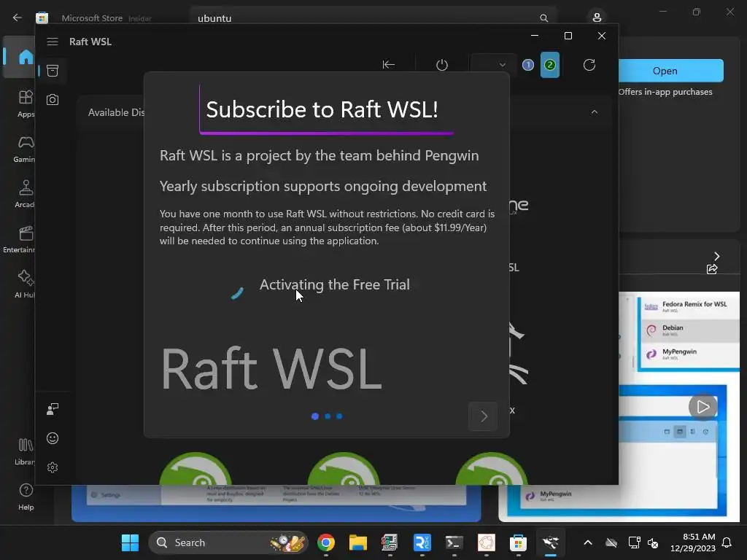Open Google Chrome from taskbar
The height and width of the screenshot is (560, 747).
point(326,542)
